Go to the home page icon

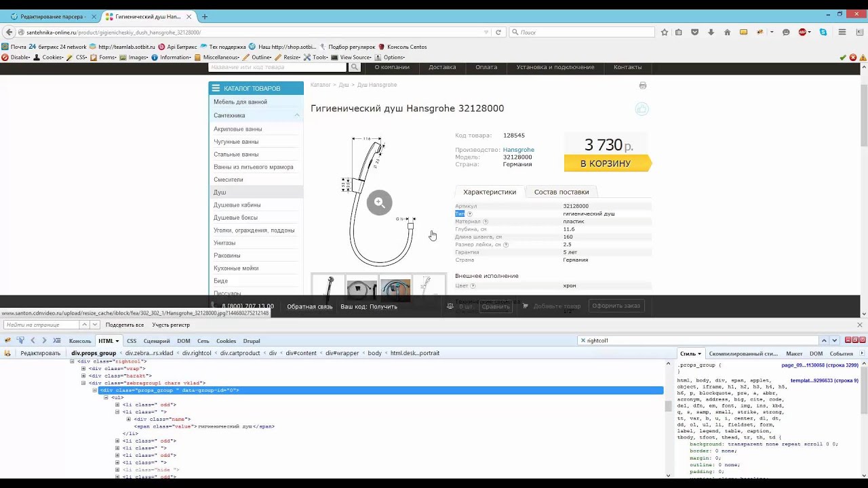[728, 32]
